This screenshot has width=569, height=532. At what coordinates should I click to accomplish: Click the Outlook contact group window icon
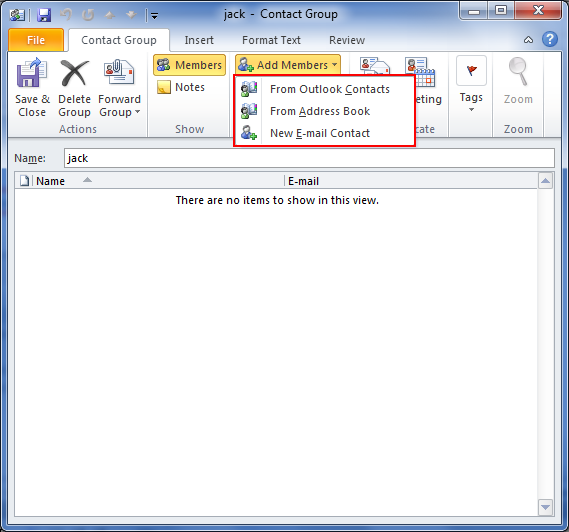pyautogui.click(x=17, y=15)
